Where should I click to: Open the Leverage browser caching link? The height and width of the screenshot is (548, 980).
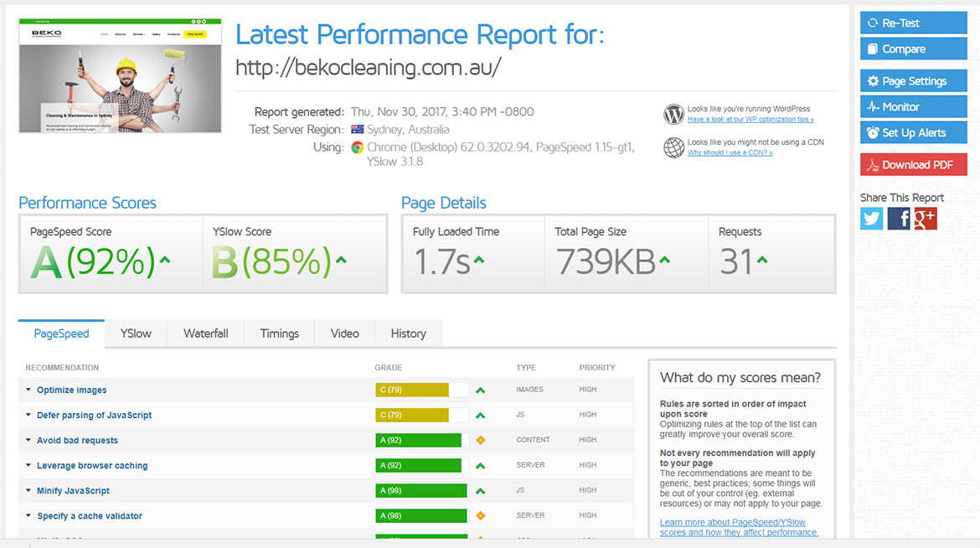pyautogui.click(x=92, y=465)
